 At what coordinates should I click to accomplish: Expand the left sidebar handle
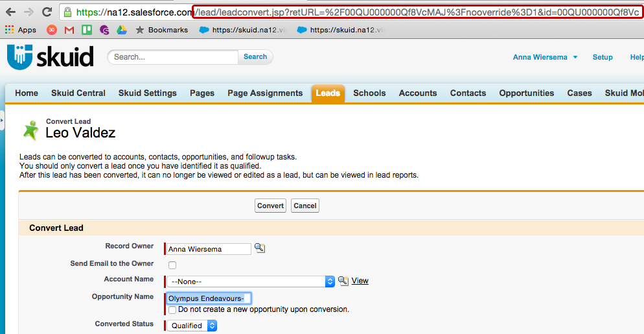tap(2, 121)
